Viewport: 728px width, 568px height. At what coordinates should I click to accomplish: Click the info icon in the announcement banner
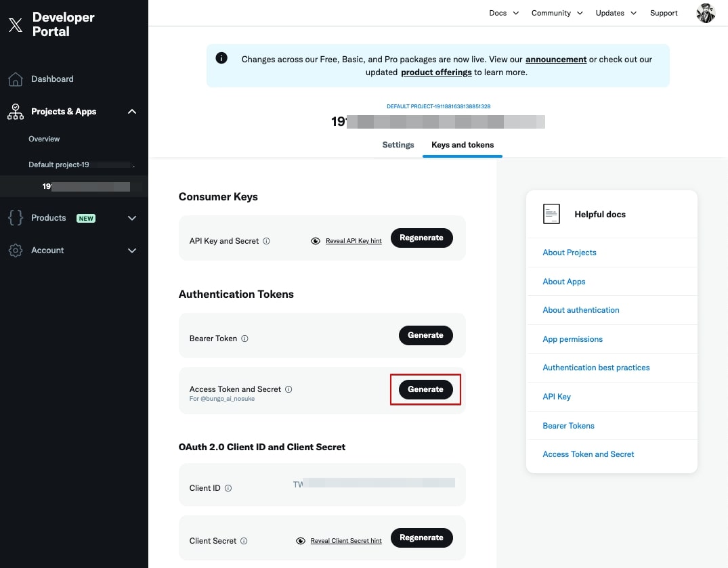tap(221, 58)
